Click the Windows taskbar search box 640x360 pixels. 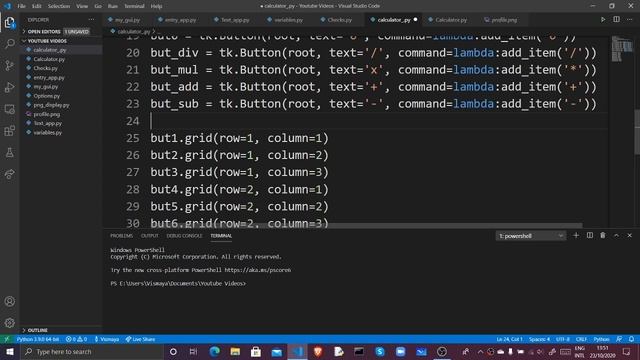pos(92,352)
